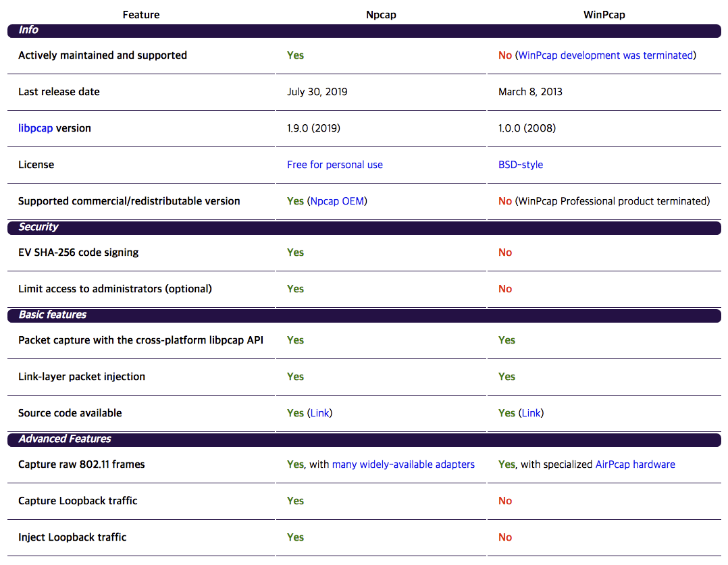
Task: Click Npcap Yes for Inject Loopback traffic
Action: coord(295,537)
